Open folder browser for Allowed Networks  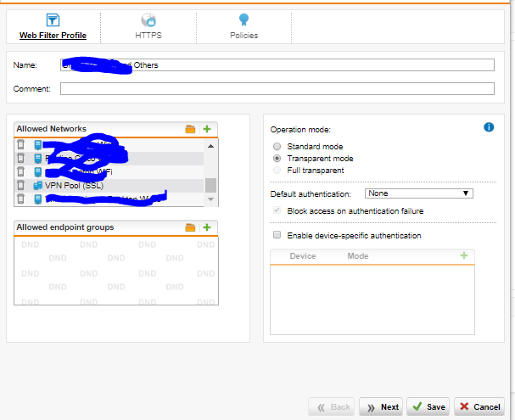tap(191, 129)
